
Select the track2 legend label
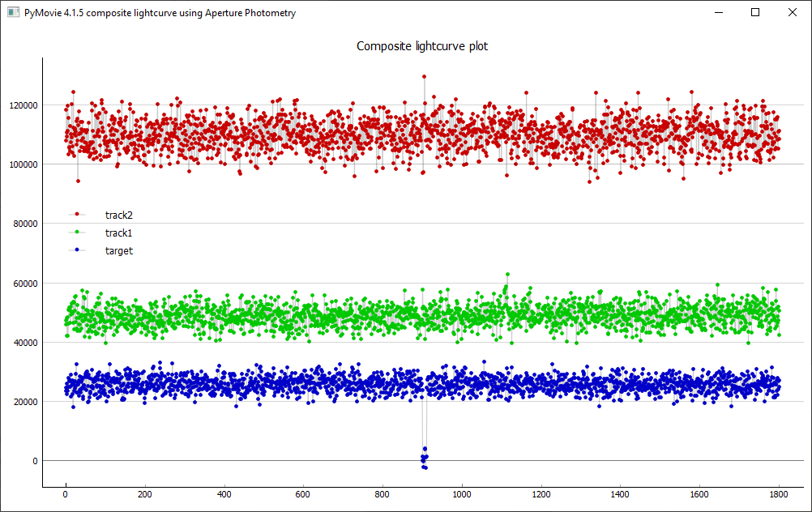pos(118,215)
